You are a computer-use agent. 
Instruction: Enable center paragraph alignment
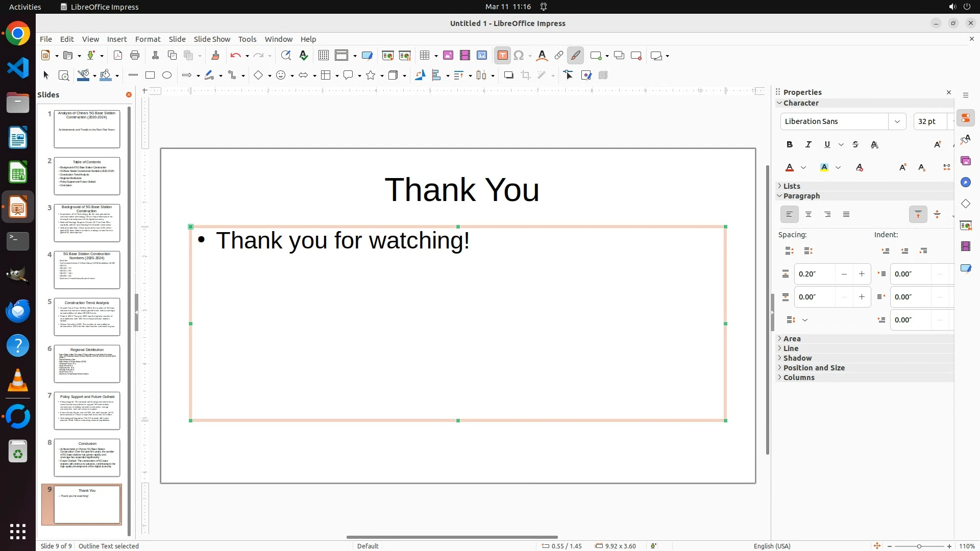tap(808, 215)
